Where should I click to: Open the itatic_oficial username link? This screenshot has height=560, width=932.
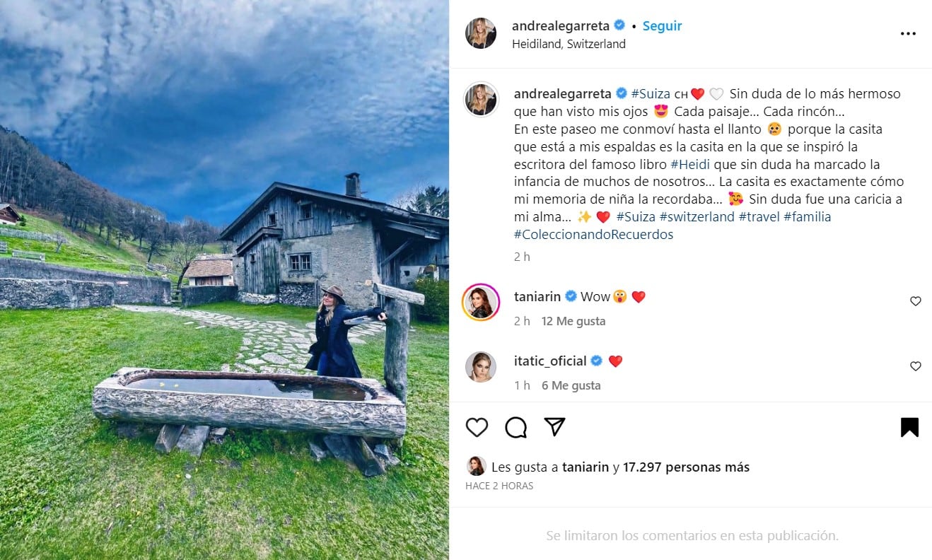click(x=550, y=361)
